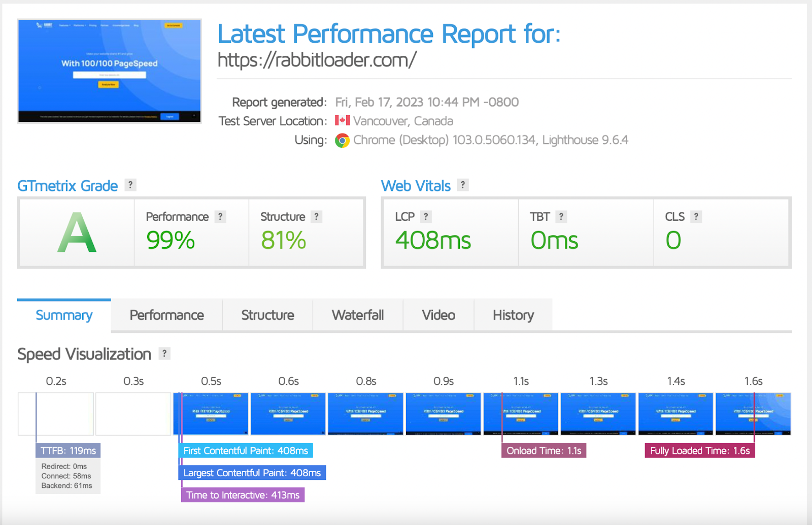Click the Canada flag icon
The height and width of the screenshot is (525, 812).
pyautogui.click(x=343, y=121)
